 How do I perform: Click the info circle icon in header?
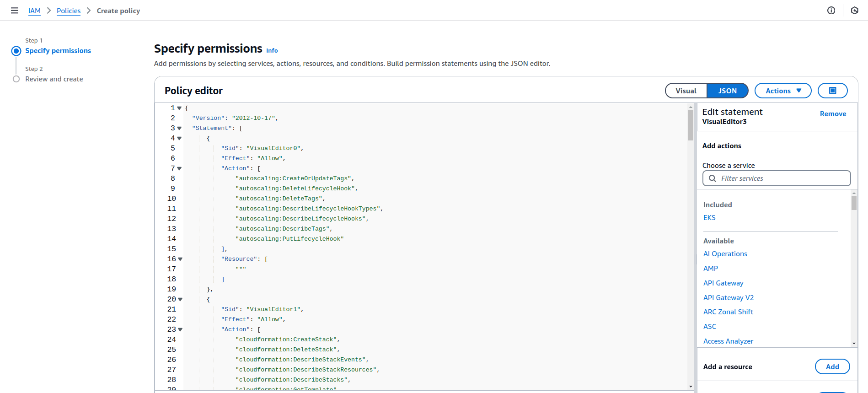831,11
